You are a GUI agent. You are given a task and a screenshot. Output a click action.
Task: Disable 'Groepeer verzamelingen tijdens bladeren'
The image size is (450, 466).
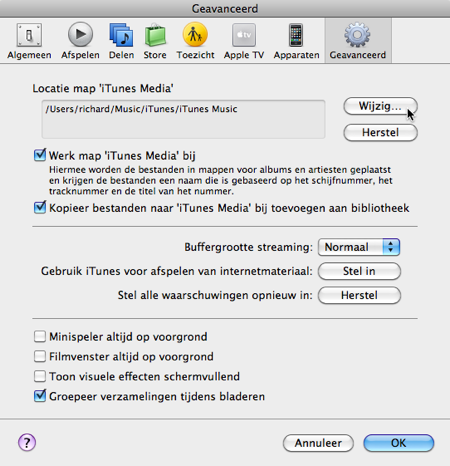pos(40,396)
